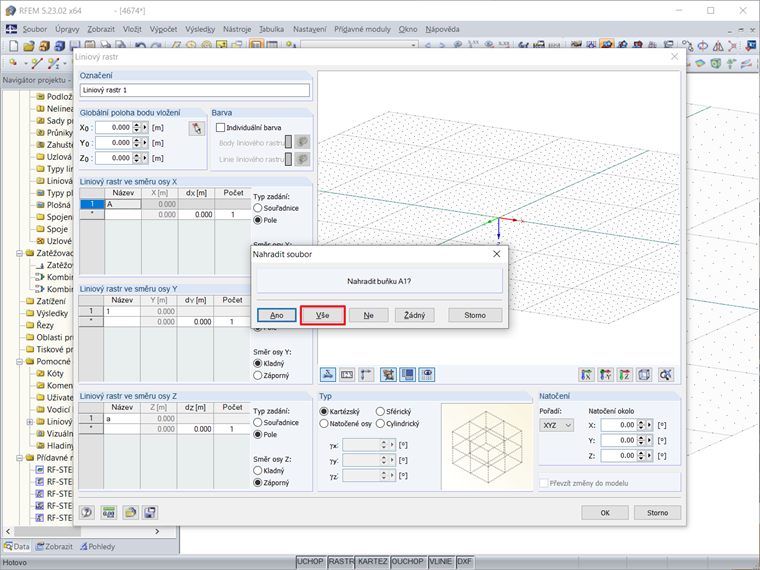Viewport: 760px width, 570px height.
Task: Switch to the Zobrazit navigator tab
Action: [54, 546]
